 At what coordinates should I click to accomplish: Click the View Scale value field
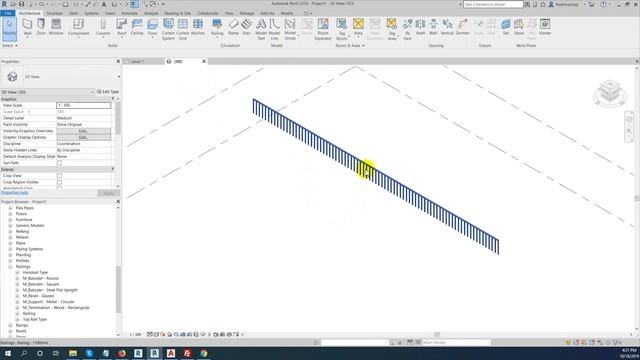[x=83, y=105]
